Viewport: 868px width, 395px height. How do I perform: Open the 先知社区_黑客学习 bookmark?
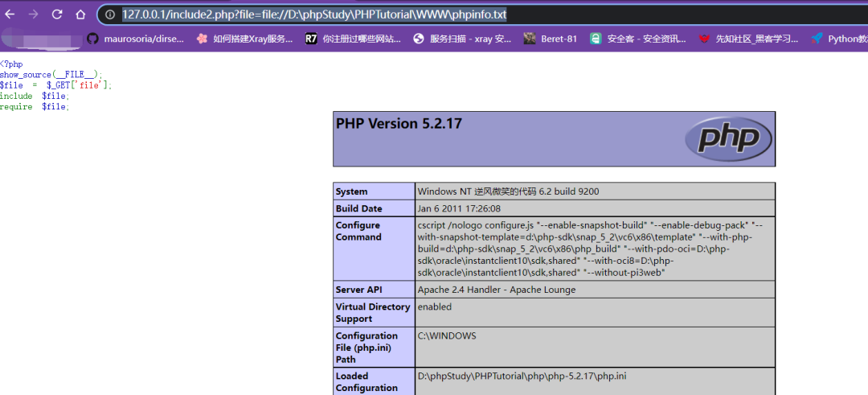click(748, 39)
